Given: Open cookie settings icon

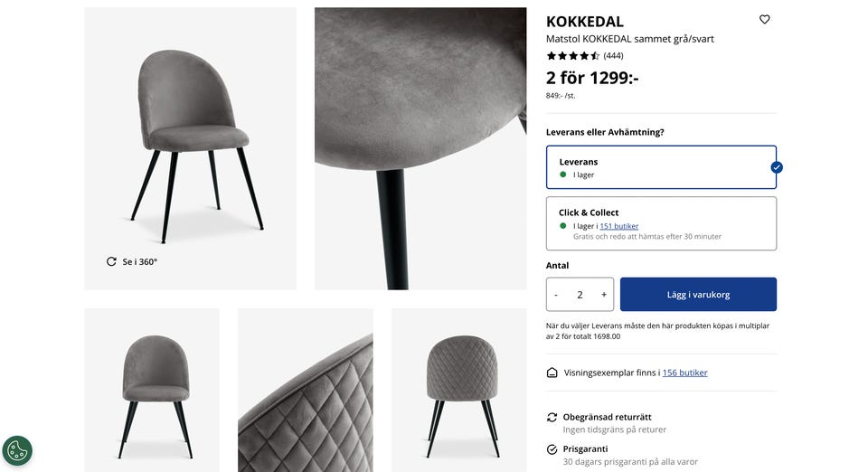Looking at the screenshot, I should pyautogui.click(x=17, y=450).
